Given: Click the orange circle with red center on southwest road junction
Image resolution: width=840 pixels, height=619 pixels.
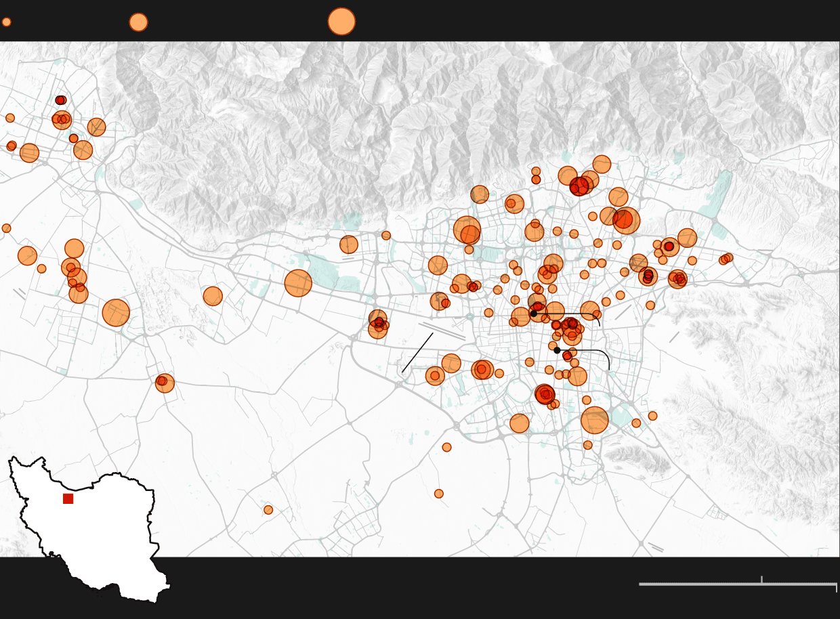Looking at the screenshot, I should (x=164, y=383).
